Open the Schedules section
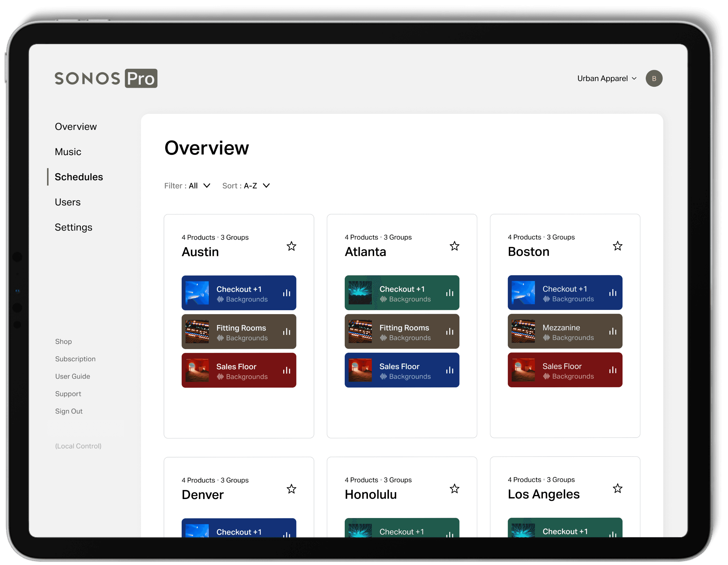 click(x=79, y=176)
